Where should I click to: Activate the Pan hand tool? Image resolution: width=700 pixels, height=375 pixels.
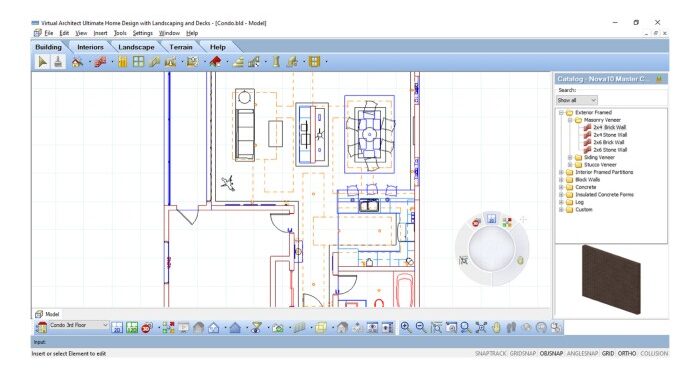496,328
